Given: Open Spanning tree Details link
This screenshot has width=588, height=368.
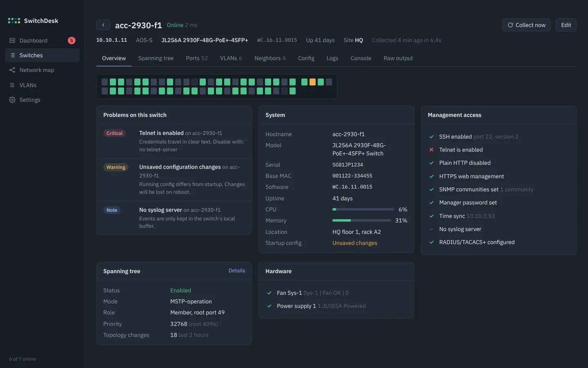Looking at the screenshot, I should (x=237, y=271).
